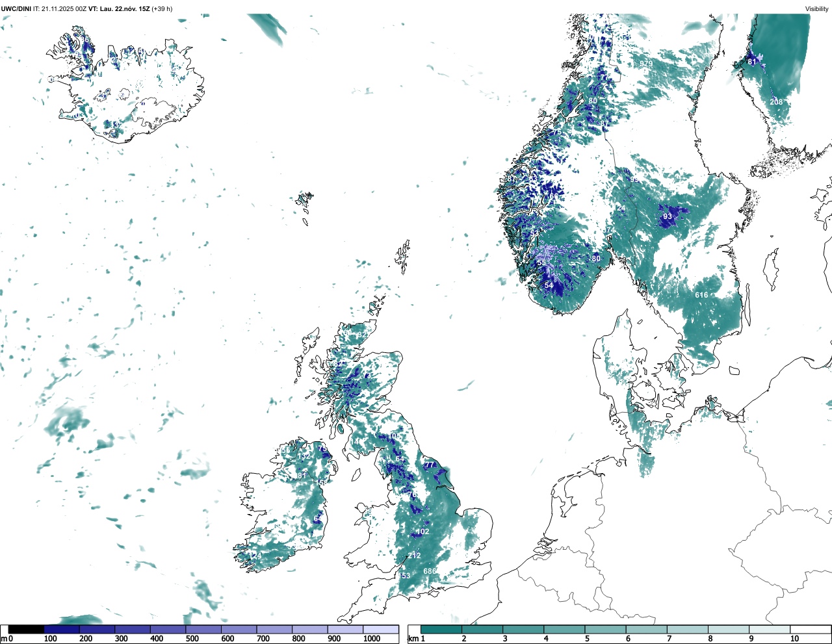Click the 153 visibility value in southwest England
This screenshot has height=644, width=832.
pos(404,576)
